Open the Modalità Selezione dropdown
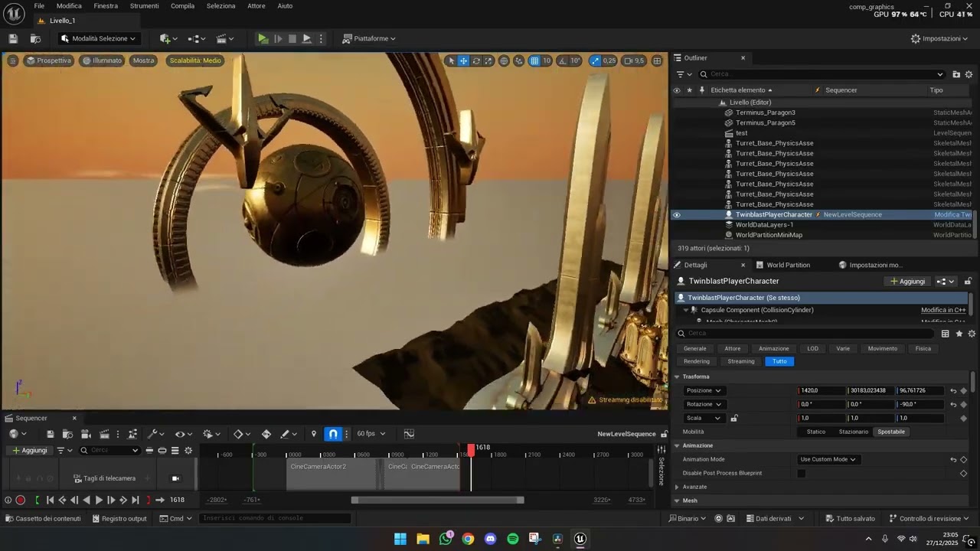This screenshot has width=980, height=551. coord(98,38)
